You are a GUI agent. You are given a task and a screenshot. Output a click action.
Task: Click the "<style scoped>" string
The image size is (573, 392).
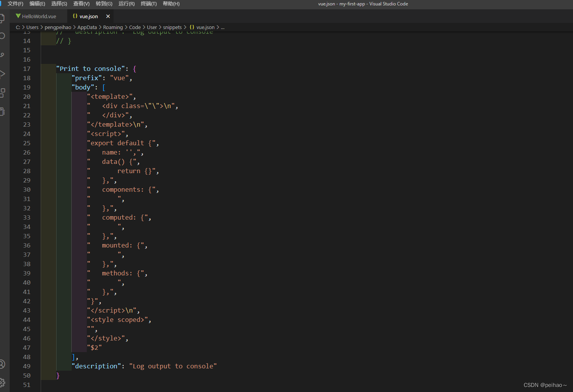coord(117,320)
